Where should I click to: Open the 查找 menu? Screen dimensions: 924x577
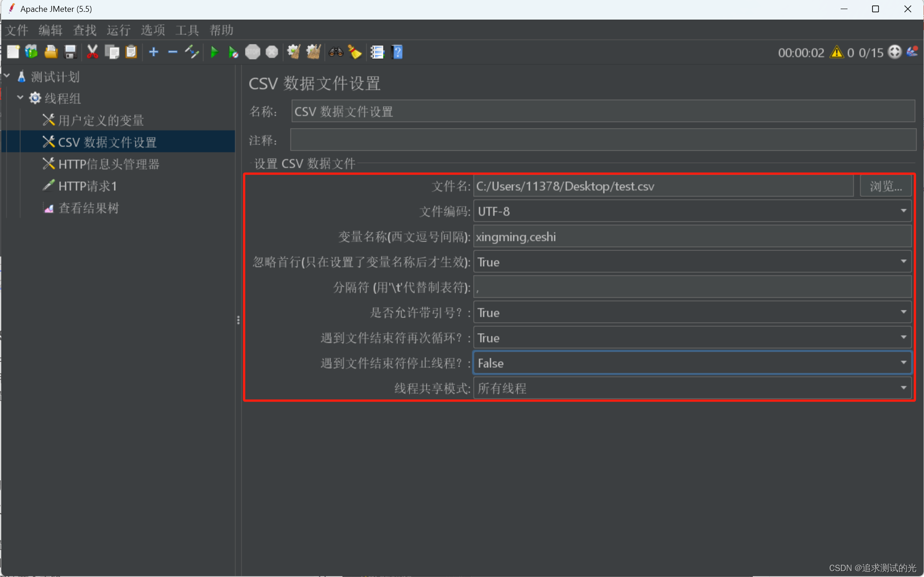pos(85,30)
